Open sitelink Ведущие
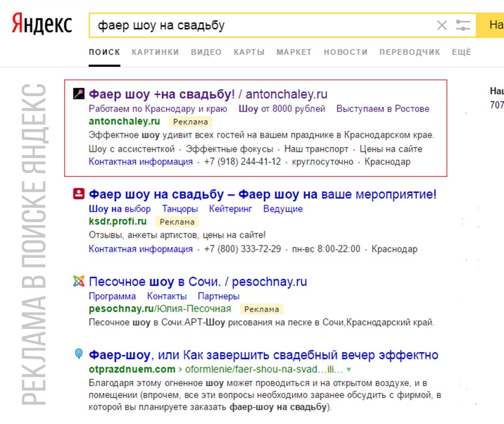504x424 pixels. click(x=283, y=209)
